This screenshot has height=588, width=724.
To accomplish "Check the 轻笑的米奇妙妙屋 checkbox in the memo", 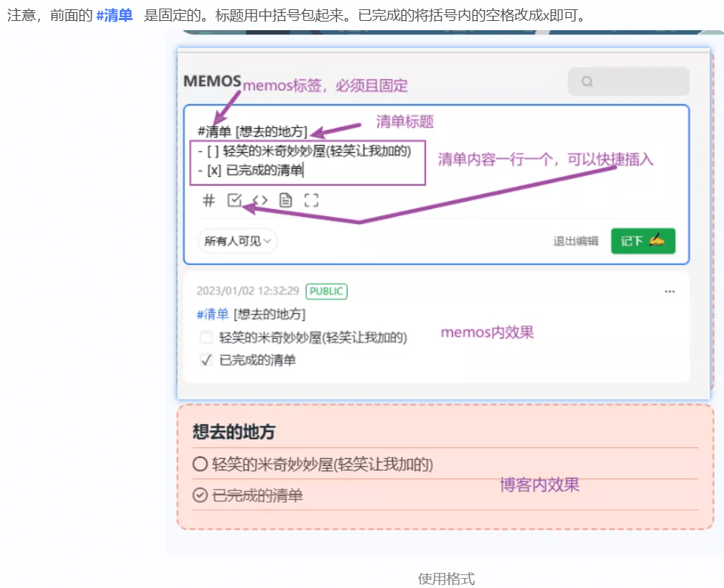I will (x=206, y=337).
